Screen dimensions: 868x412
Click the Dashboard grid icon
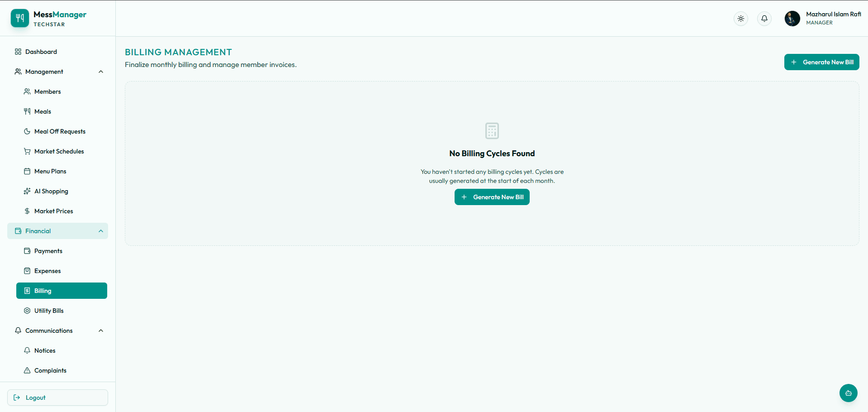pyautogui.click(x=18, y=52)
